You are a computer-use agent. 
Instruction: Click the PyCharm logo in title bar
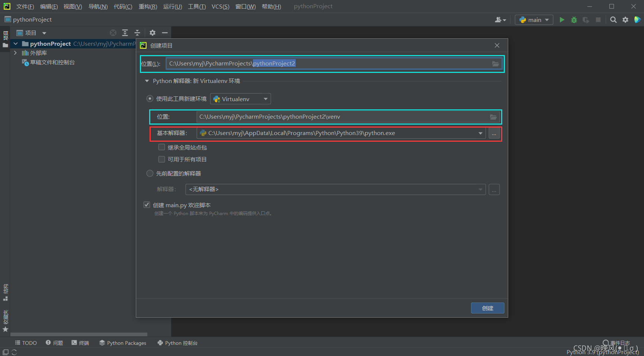pos(7,6)
